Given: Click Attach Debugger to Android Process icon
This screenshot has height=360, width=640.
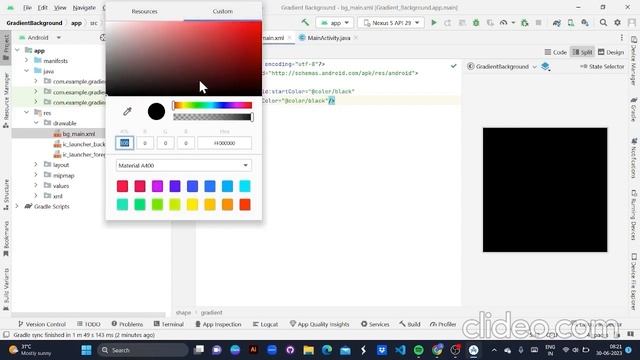Looking at the screenshot, I should pos(524,23).
